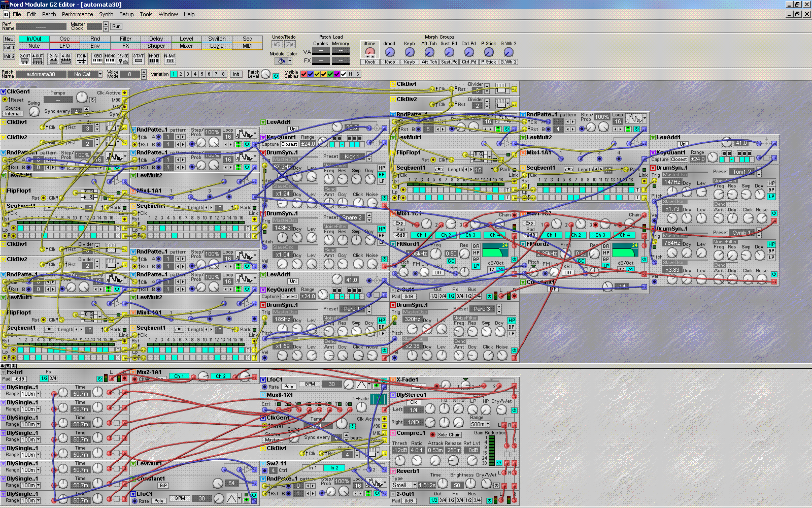Click the Keyb morph group knob
The height and width of the screenshot is (508, 812).
point(410,52)
